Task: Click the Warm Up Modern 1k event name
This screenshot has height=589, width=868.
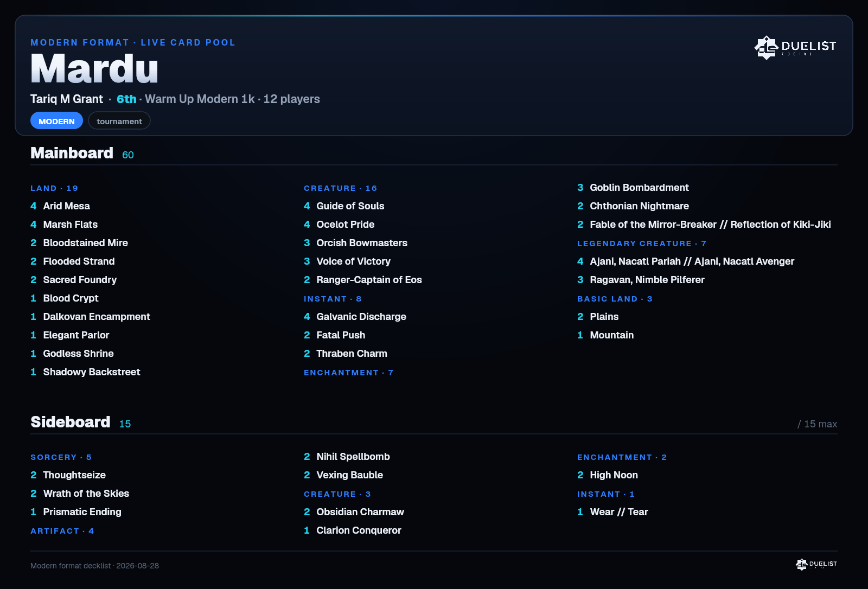Action: point(200,99)
